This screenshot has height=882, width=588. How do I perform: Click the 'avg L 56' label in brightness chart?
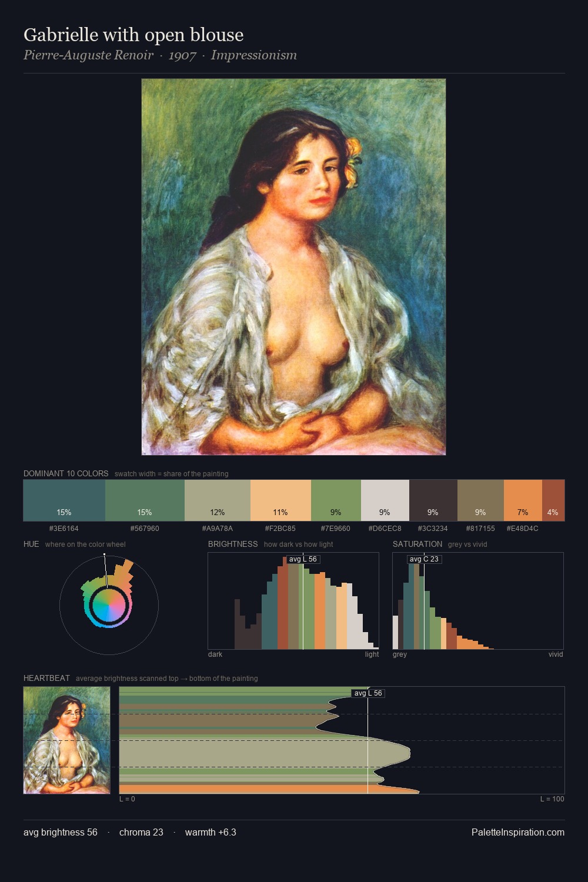(x=303, y=559)
